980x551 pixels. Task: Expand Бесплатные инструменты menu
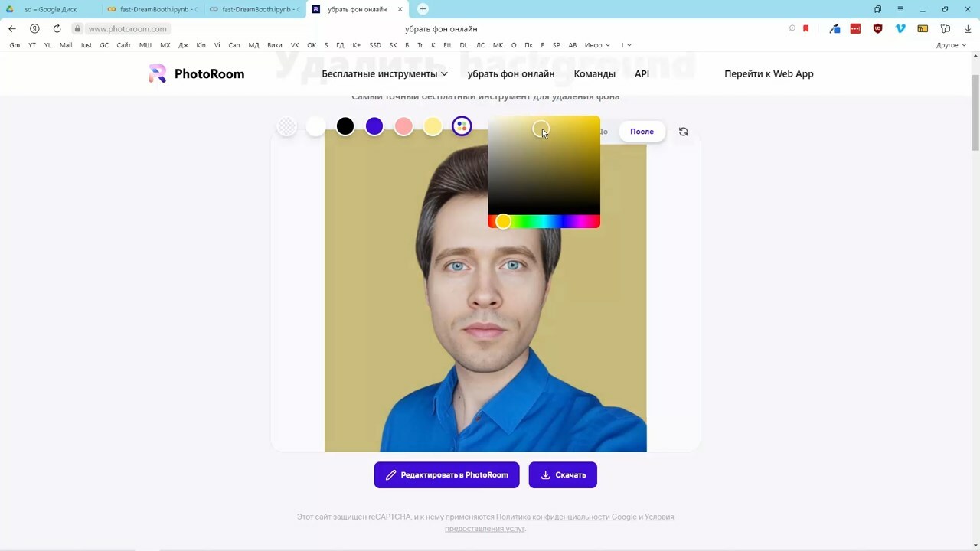[384, 74]
